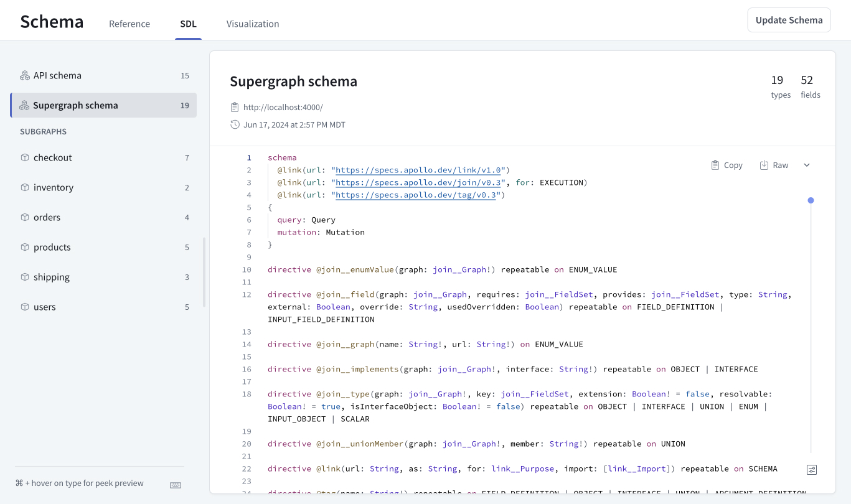Click line number 1 in the gutter
The width and height of the screenshot is (851, 504).
tap(249, 157)
